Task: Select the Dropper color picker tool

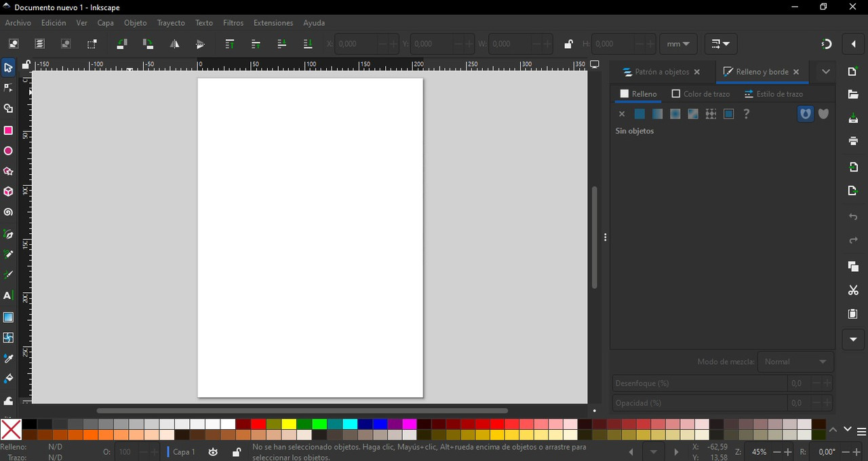Action: [x=8, y=358]
